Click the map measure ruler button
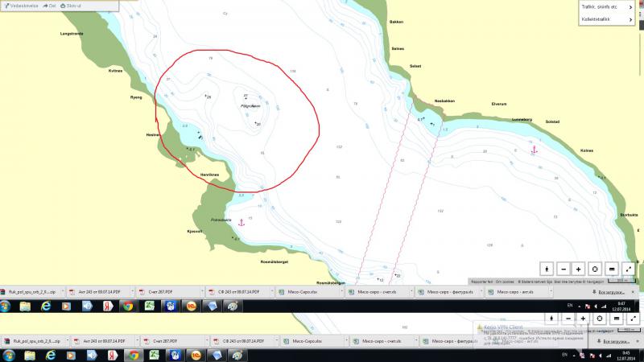644x362 pixels. coord(612,268)
